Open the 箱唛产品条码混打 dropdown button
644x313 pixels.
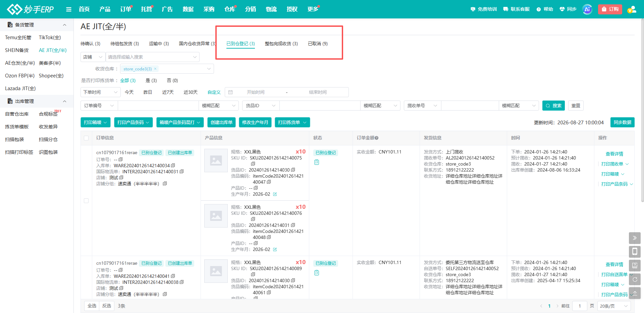click(x=180, y=122)
